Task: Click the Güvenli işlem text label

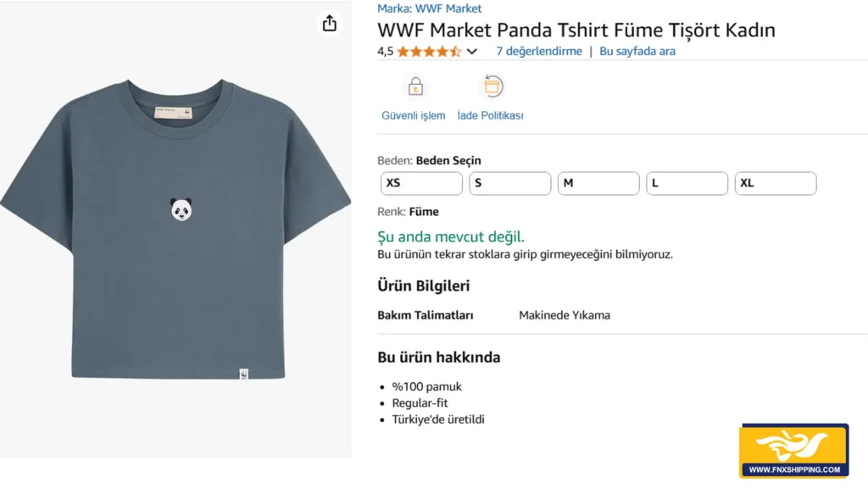Action: click(x=414, y=115)
